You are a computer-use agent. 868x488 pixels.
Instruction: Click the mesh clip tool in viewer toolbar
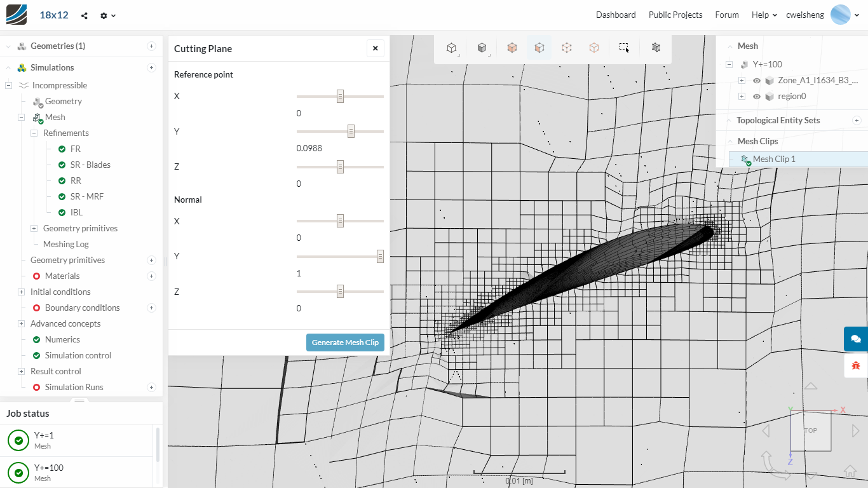(x=656, y=48)
